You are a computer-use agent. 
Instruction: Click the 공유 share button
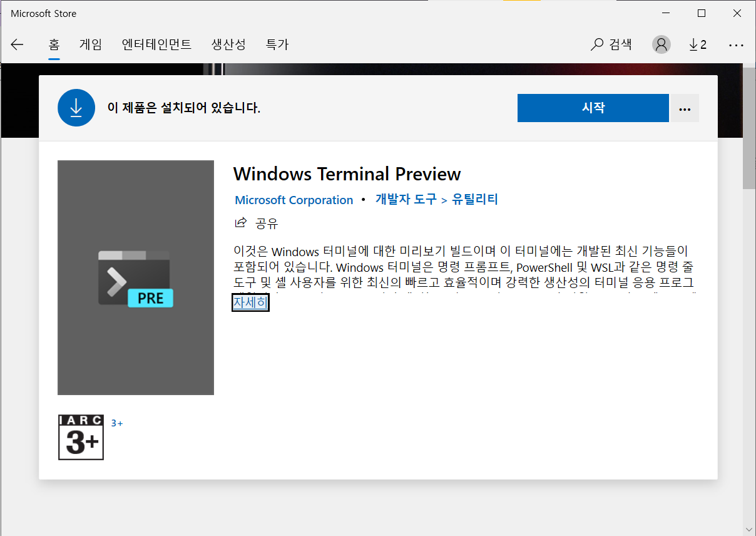click(x=257, y=223)
